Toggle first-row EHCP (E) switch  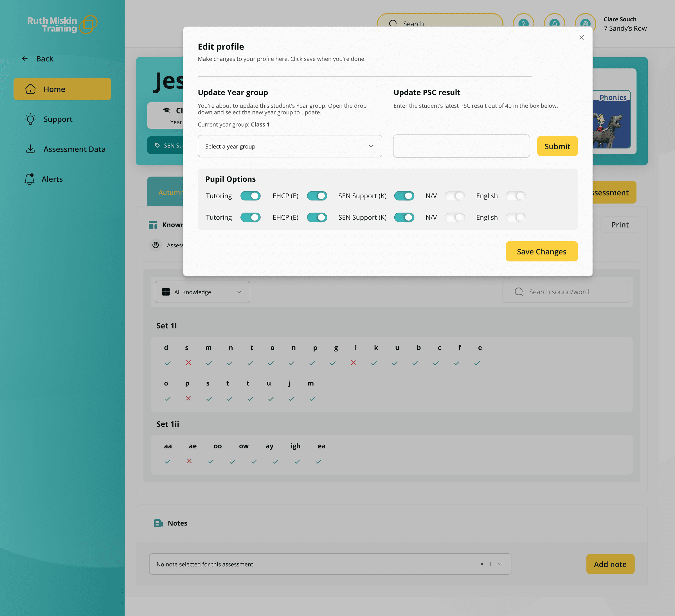(x=317, y=196)
